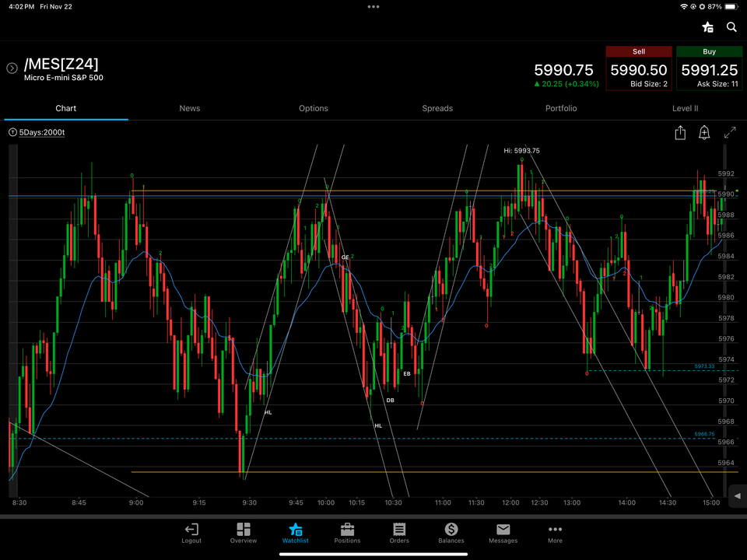747x560 pixels.
Task: Tap the 5966.75 dashed level label
Action: [x=704, y=434]
